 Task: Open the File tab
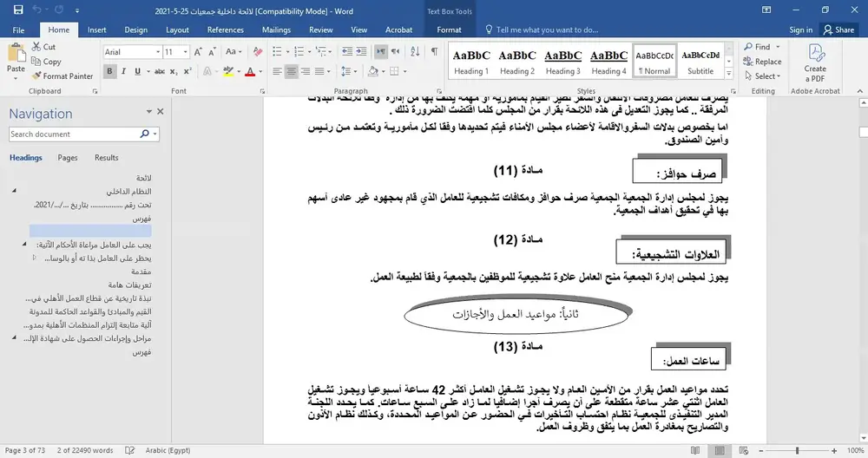pyautogui.click(x=18, y=29)
